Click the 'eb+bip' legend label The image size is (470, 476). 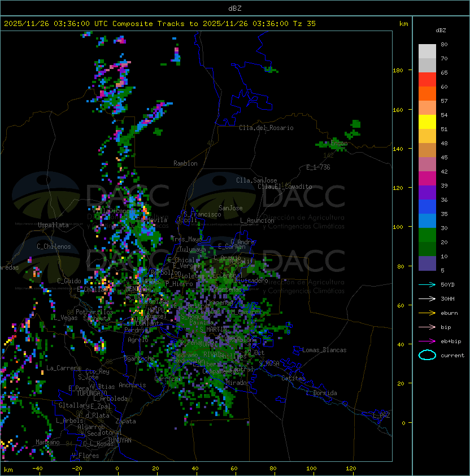click(x=451, y=341)
